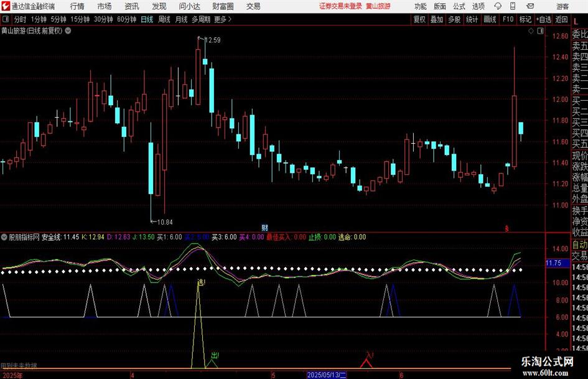Click the red 入! signal marker
Image resolution: width=588 pixels, height=379 pixels.
point(370,355)
